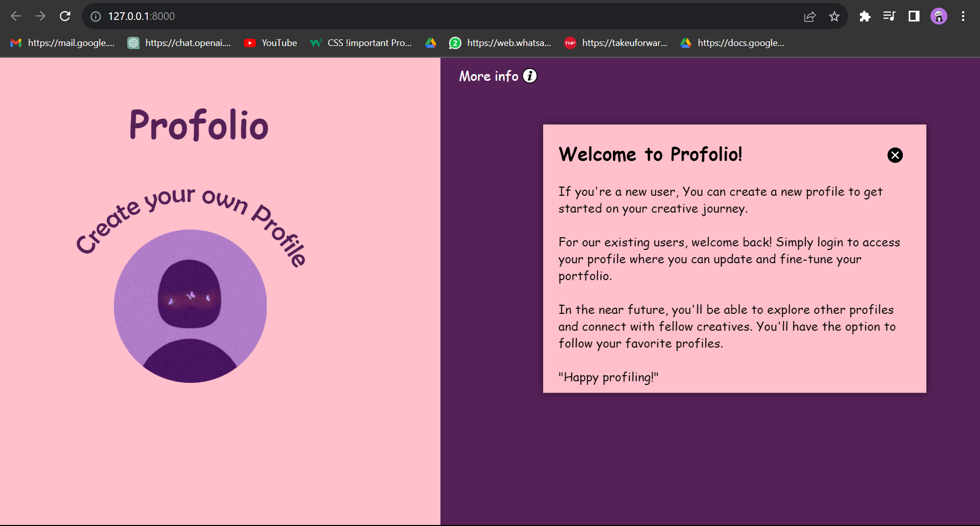The width and height of the screenshot is (980, 526).
Task: Click the media controls icon in toolbar
Action: [889, 16]
